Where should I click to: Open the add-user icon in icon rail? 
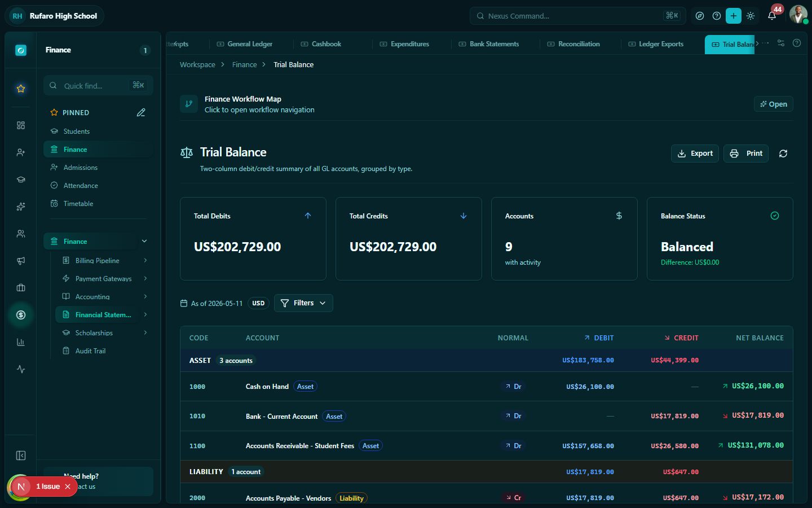21,152
